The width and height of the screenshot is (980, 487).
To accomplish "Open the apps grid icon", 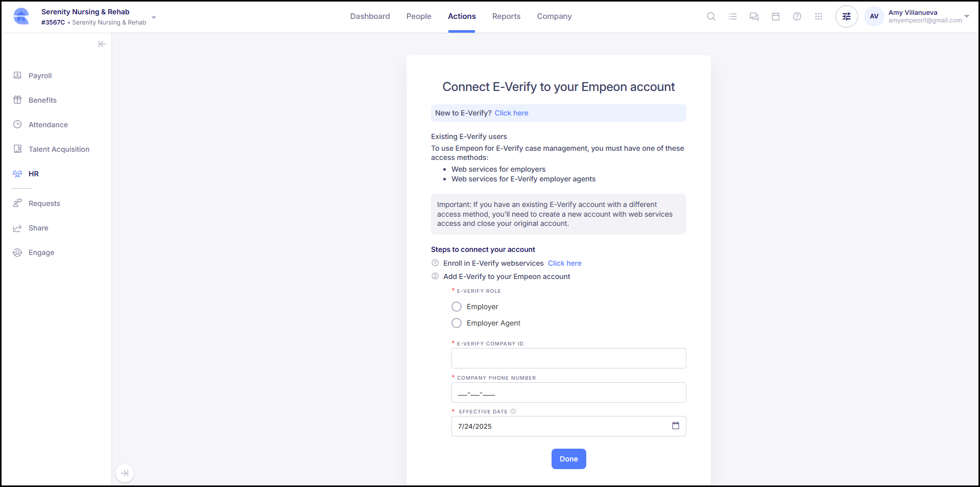I will click(818, 16).
